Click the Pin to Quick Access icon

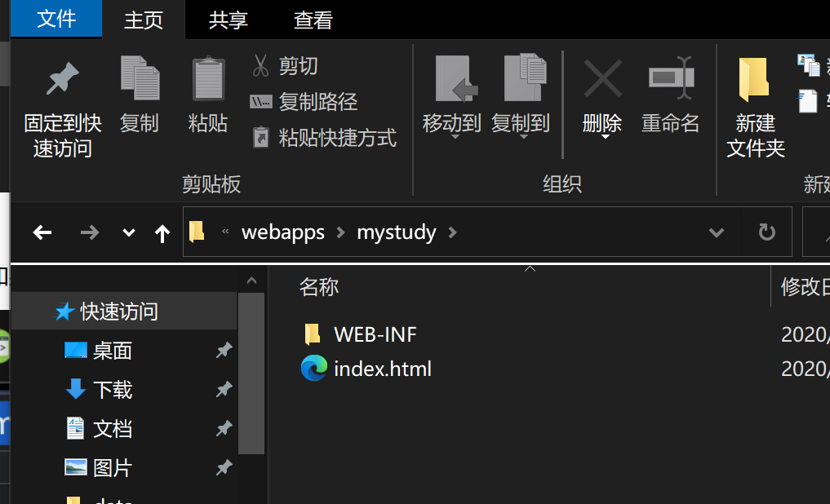pos(62,80)
